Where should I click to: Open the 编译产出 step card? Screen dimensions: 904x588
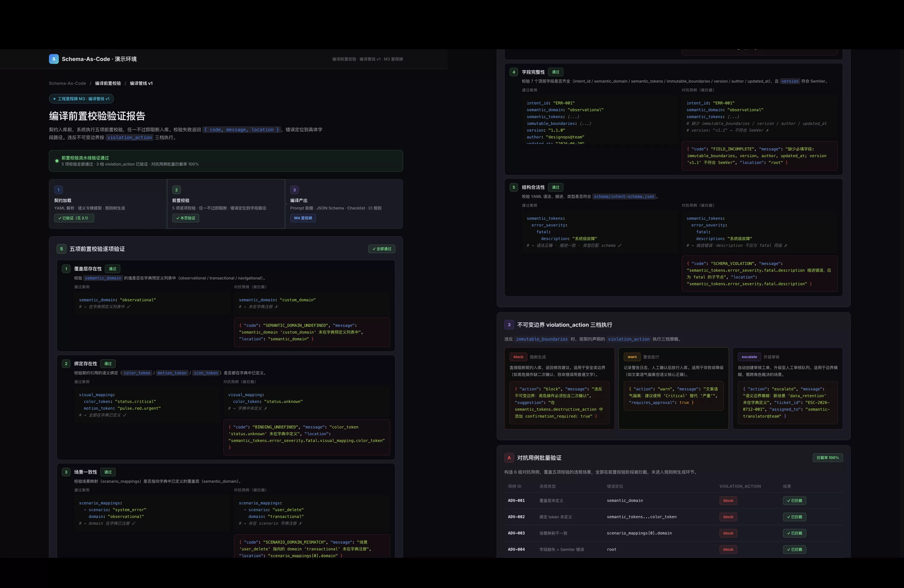(x=344, y=204)
